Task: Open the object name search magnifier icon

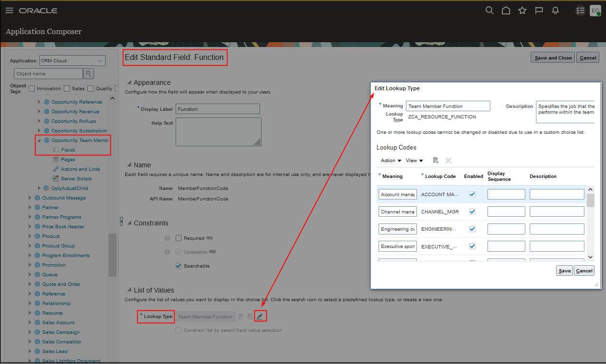Action: pos(88,73)
